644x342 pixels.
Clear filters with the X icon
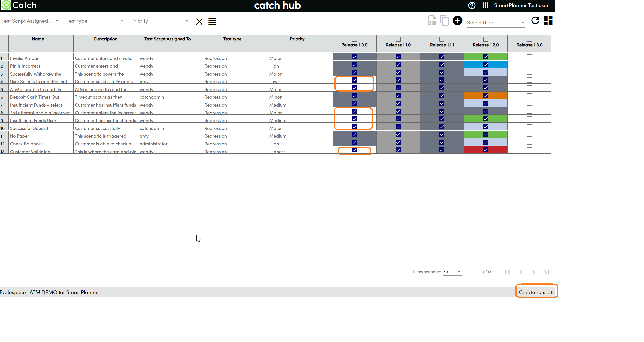(x=199, y=21)
